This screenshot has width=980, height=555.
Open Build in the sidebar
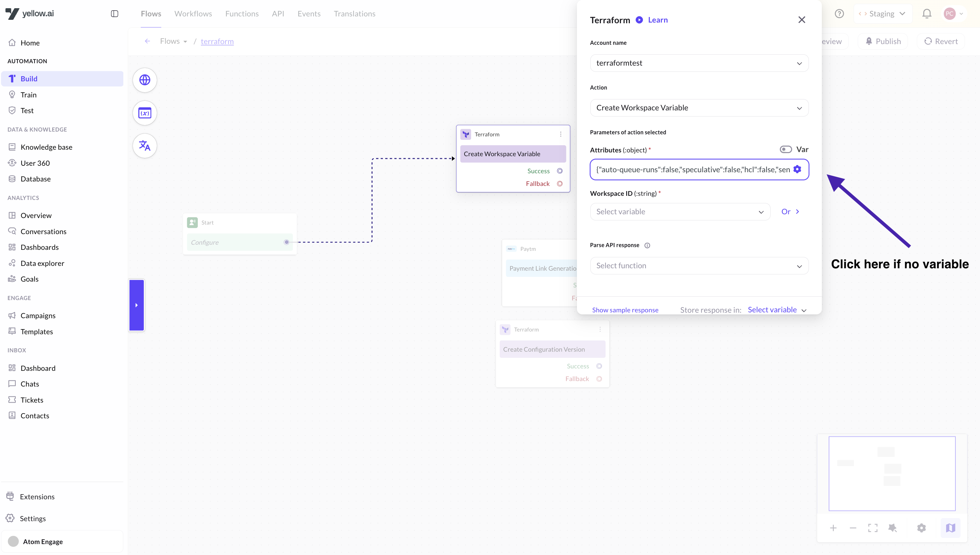pyautogui.click(x=63, y=79)
